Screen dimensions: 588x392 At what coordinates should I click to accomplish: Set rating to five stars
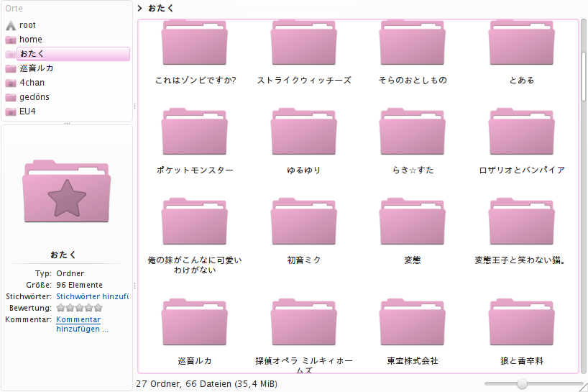pos(98,308)
